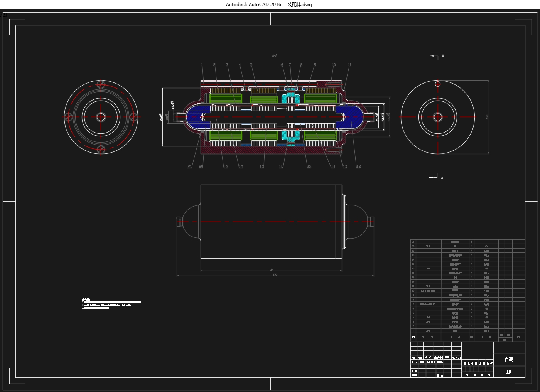Select part callout number 14 below housing
540x392 pixels.
[x=333, y=167]
